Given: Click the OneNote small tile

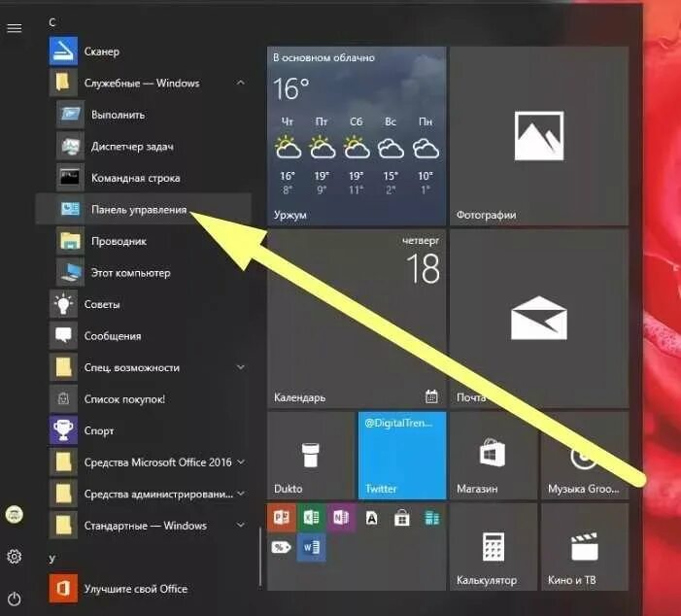Looking at the screenshot, I should click(x=341, y=518).
